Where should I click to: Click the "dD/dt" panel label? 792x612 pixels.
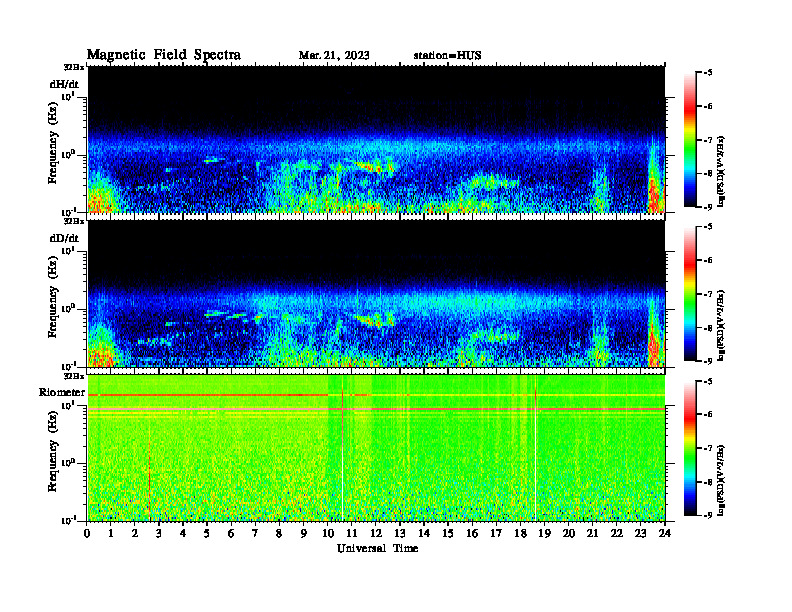click(x=64, y=238)
